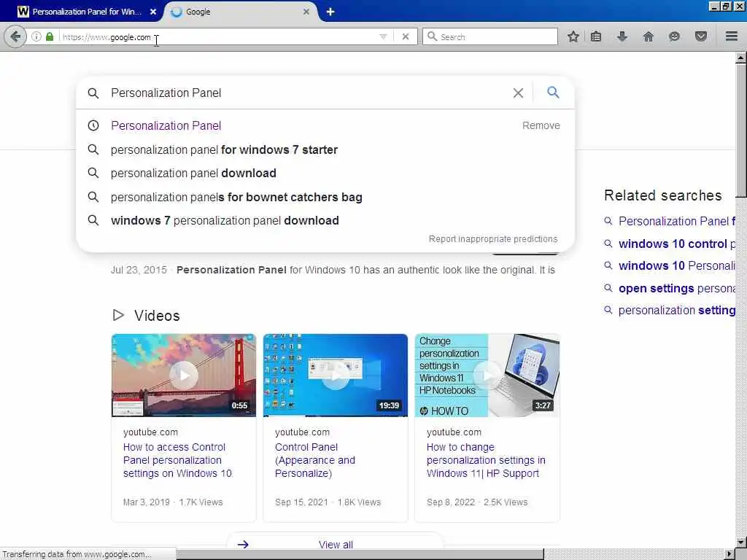The width and height of the screenshot is (747, 560).
Task: Click horizontal scrollbar right arrow
Action: point(729,554)
